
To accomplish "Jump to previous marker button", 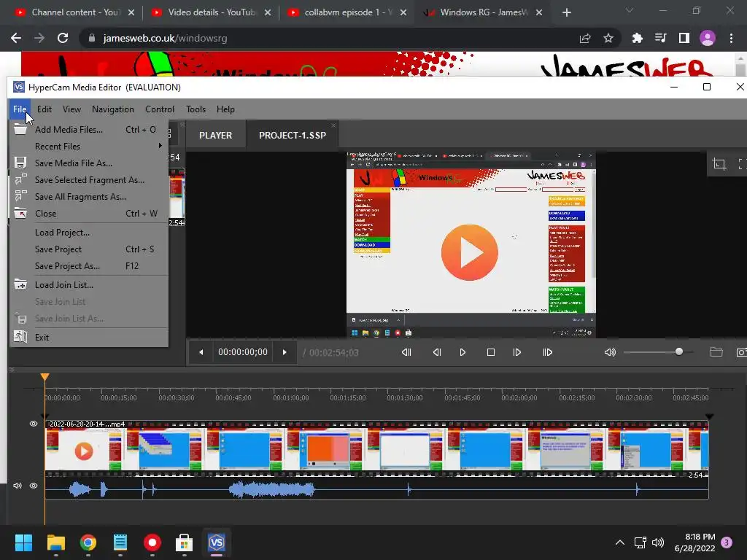I will pyautogui.click(x=406, y=352).
